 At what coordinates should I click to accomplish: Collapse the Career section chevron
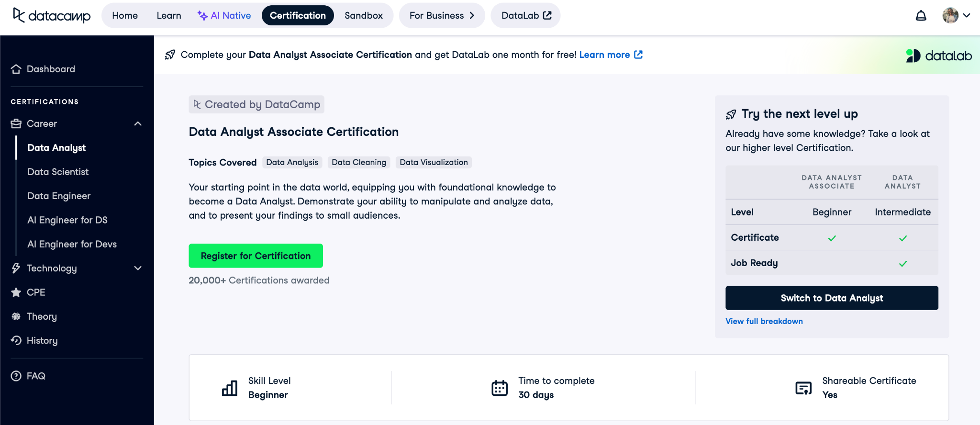[x=138, y=123]
